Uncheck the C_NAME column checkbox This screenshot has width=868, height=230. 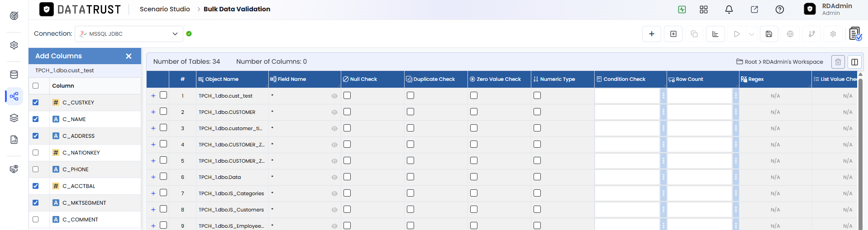pos(36,119)
